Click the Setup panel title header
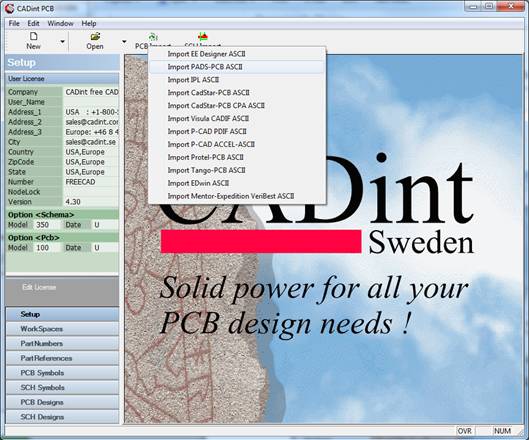Screen dimensions: 529x440 click(62, 63)
